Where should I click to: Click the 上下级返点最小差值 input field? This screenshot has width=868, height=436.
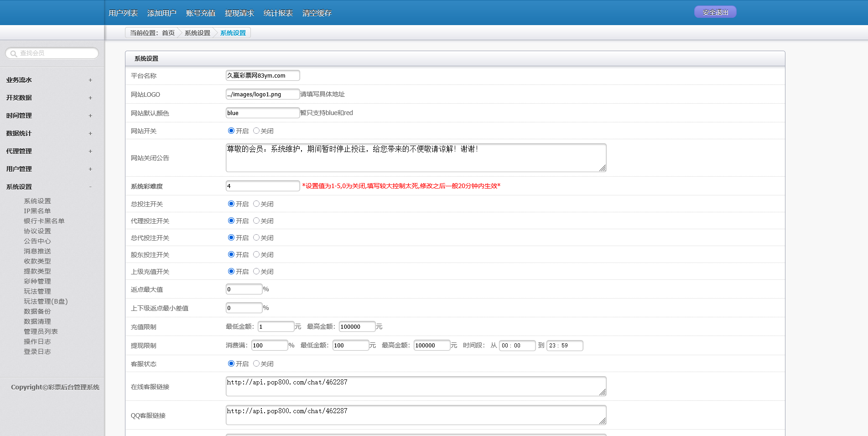(244, 308)
